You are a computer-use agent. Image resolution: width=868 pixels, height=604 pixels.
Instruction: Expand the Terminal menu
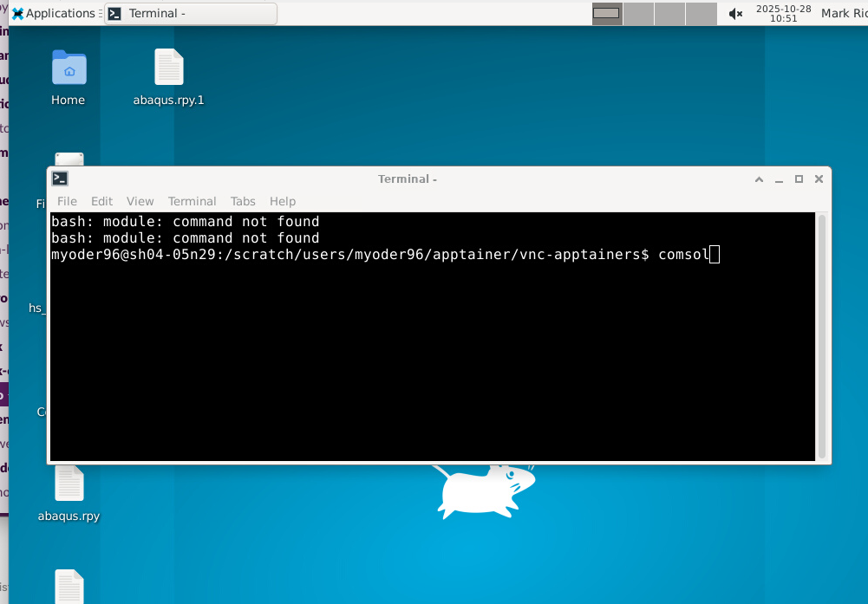tap(192, 201)
